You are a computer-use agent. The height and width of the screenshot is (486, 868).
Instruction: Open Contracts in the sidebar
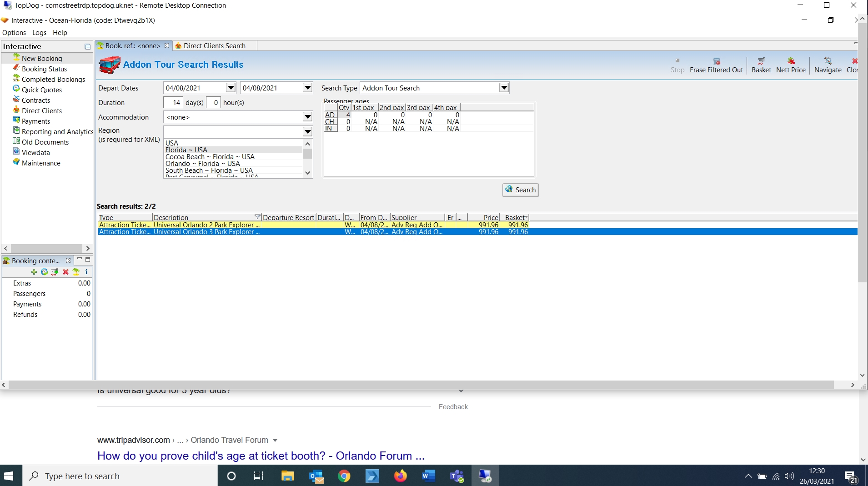36,100
